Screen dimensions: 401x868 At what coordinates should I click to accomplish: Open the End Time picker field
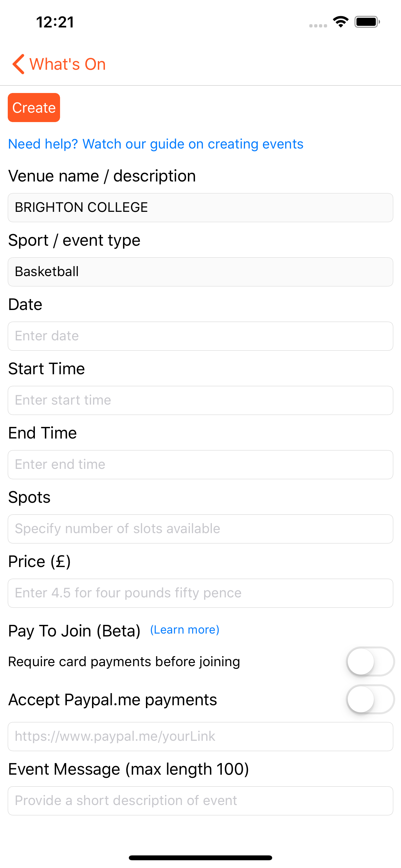pos(200,465)
